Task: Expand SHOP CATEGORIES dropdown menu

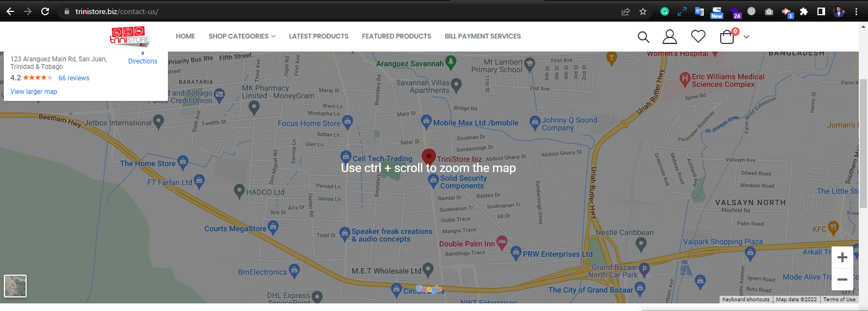Action: point(242,36)
